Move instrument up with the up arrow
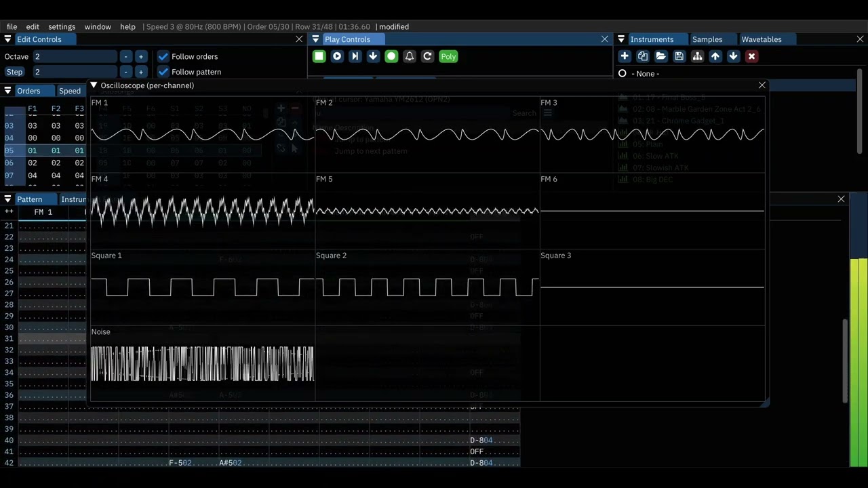This screenshot has height=488, width=868. [715, 56]
